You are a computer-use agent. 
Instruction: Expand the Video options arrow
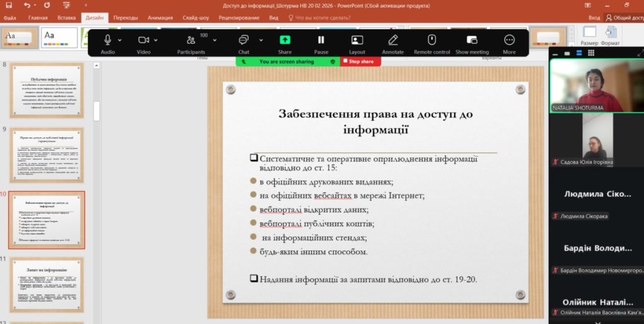(156, 40)
